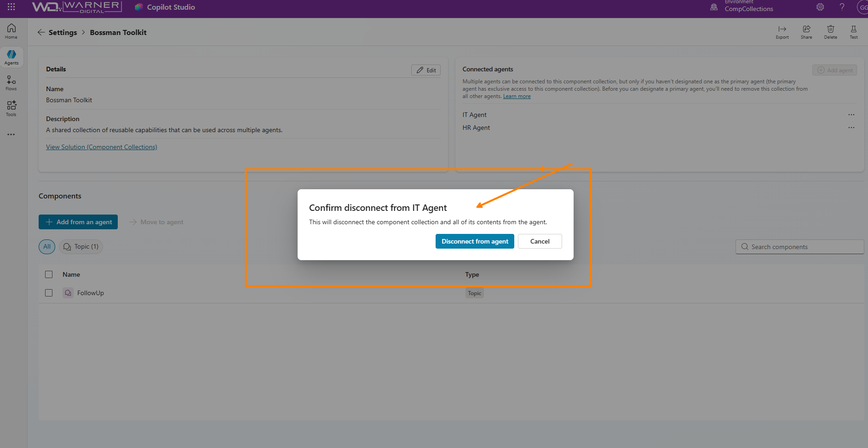Open Agents in the sidebar
This screenshot has height=448, width=868.
tap(11, 58)
